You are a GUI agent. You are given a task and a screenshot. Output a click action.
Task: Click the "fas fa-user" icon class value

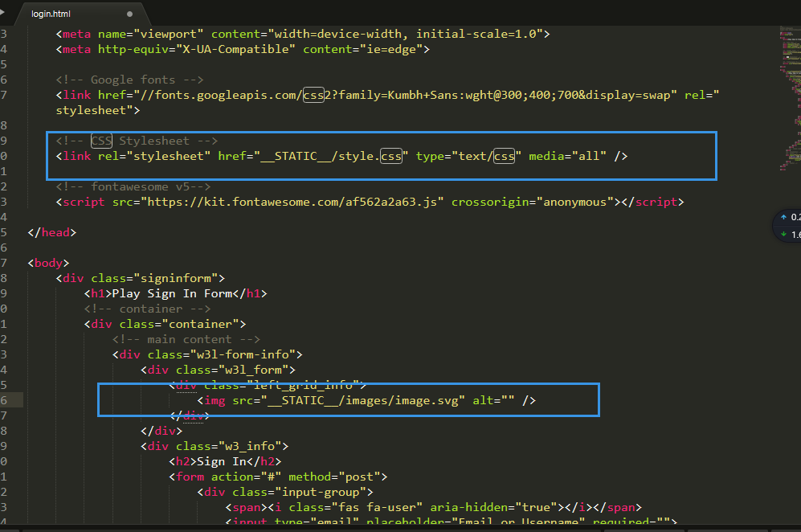[x=377, y=507]
